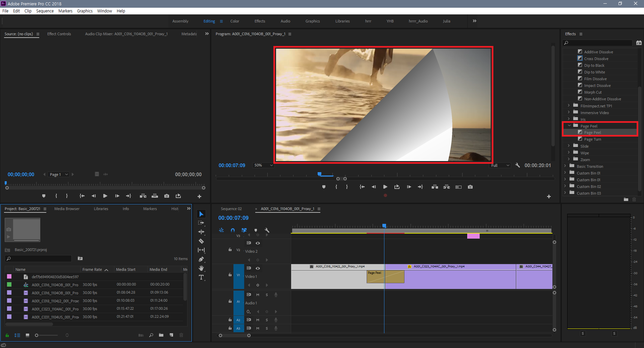Solo the A2 audio track

tap(267, 320)
